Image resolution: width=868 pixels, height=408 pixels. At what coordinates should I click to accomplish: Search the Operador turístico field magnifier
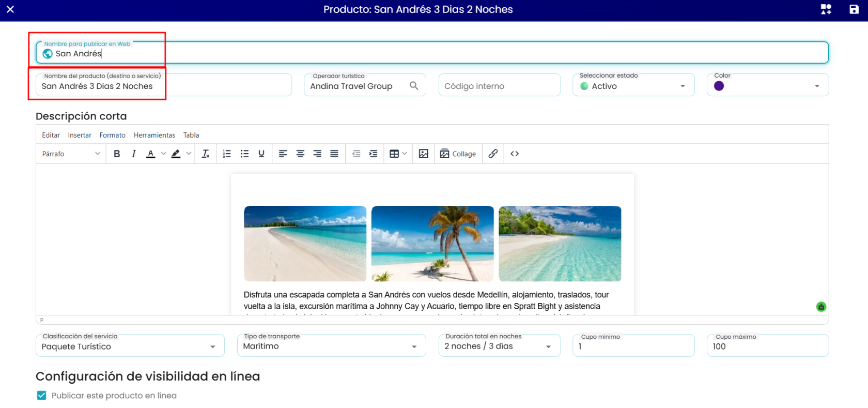point(414,85)
